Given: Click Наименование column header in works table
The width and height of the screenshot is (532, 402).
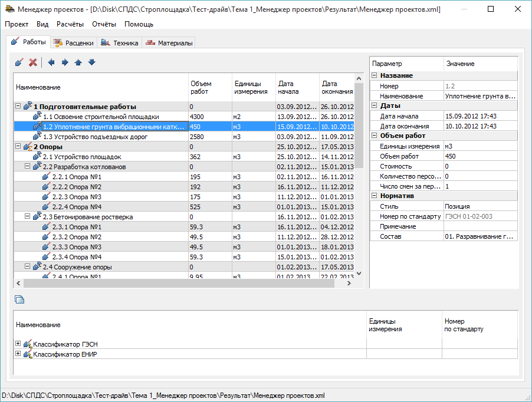Looking at the screenshot, I should (101, 87).
